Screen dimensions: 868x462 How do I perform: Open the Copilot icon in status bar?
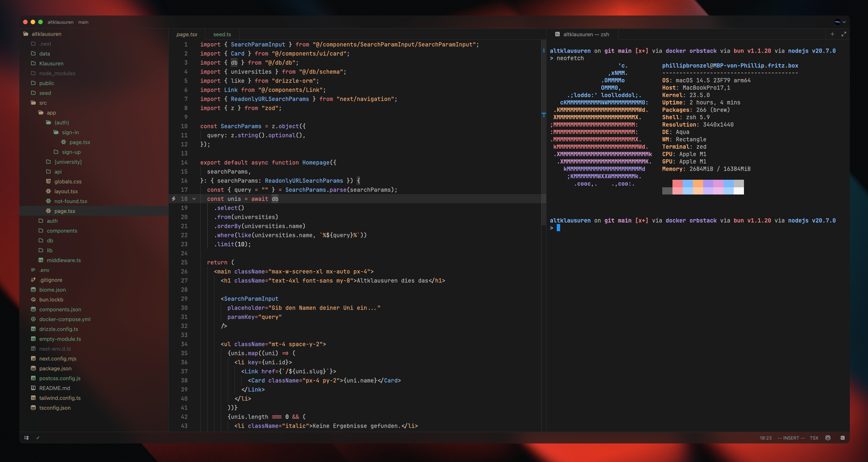828,438
